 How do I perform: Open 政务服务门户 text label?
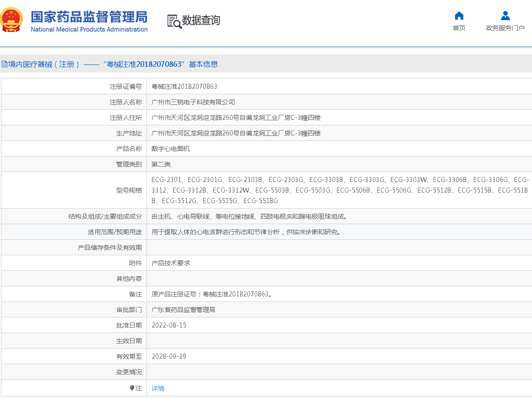tap(505, 28)
